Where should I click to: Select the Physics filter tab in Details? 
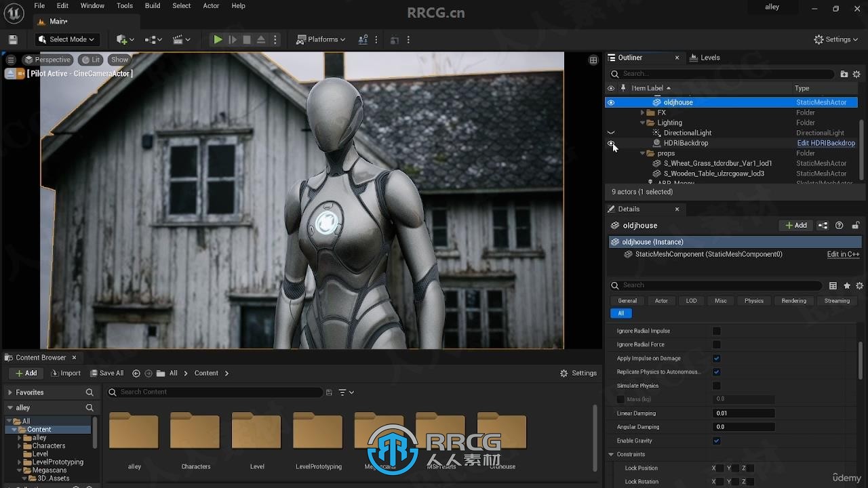754,301
